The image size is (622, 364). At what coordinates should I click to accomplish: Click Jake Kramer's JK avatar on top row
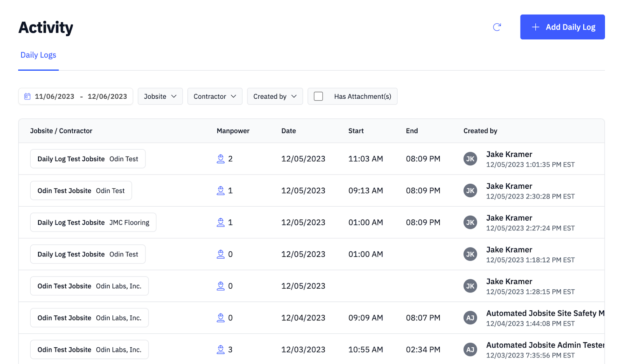pos(470,158)
